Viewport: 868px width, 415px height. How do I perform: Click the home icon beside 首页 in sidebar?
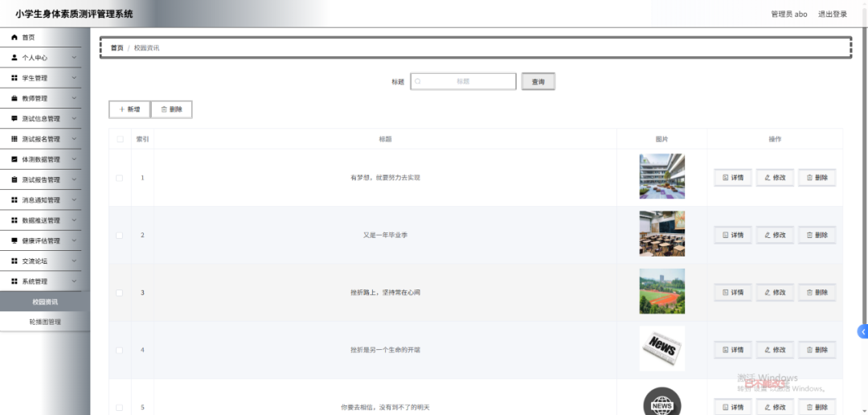point(14,37)
